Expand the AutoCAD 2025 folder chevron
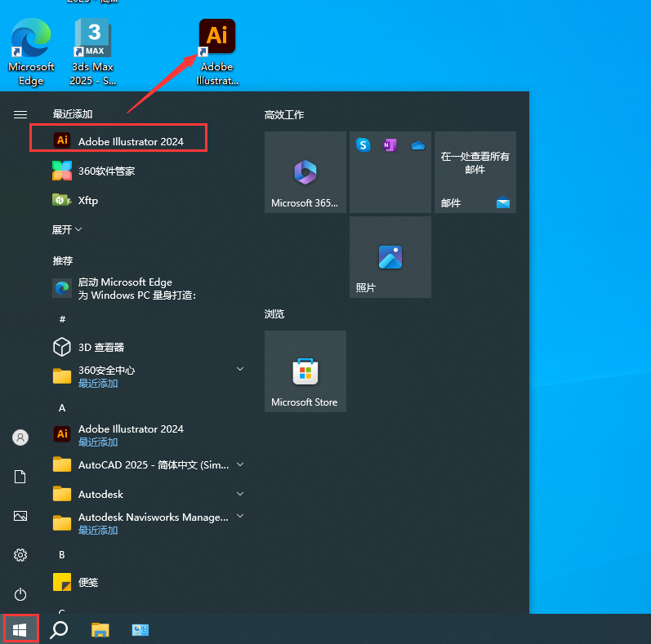The image size is (651, 644). [x=240, y=464]
